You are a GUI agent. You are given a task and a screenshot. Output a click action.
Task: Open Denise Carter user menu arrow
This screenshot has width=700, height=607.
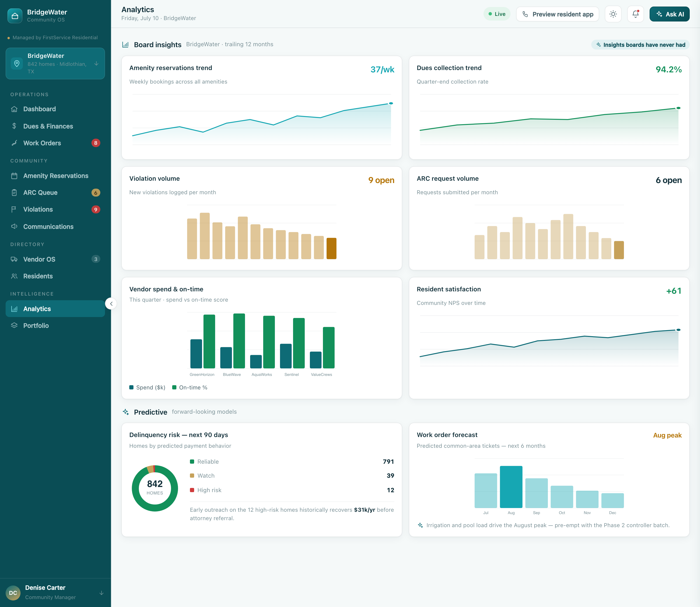101,593
